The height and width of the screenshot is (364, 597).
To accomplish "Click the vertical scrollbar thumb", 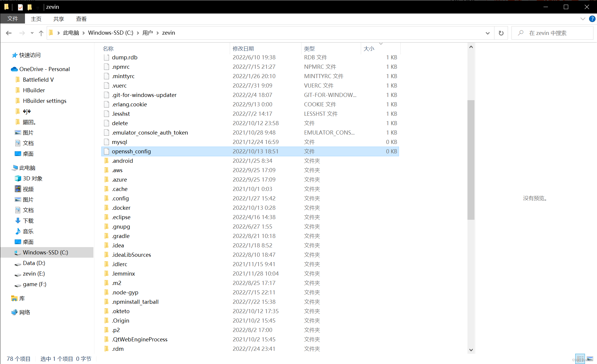I will point(471,160).
